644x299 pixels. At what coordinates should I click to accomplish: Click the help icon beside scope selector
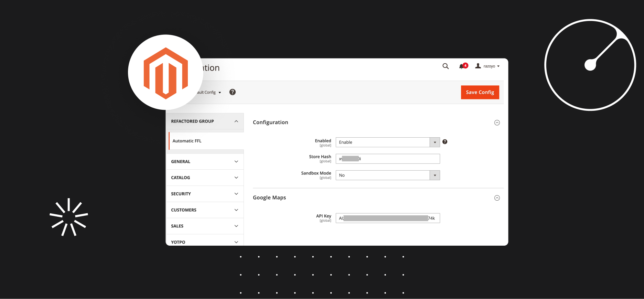[233, 92]
